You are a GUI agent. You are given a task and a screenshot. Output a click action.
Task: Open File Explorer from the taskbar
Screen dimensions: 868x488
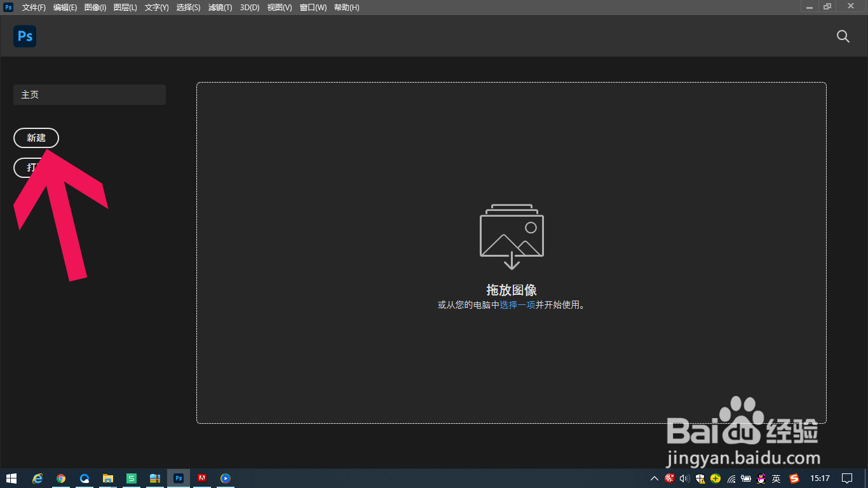[108, 478]
